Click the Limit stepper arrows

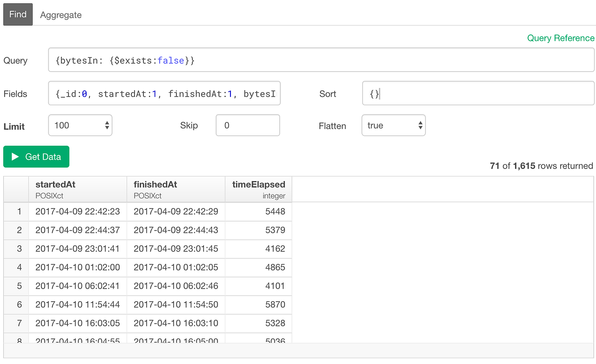[106, 125]
